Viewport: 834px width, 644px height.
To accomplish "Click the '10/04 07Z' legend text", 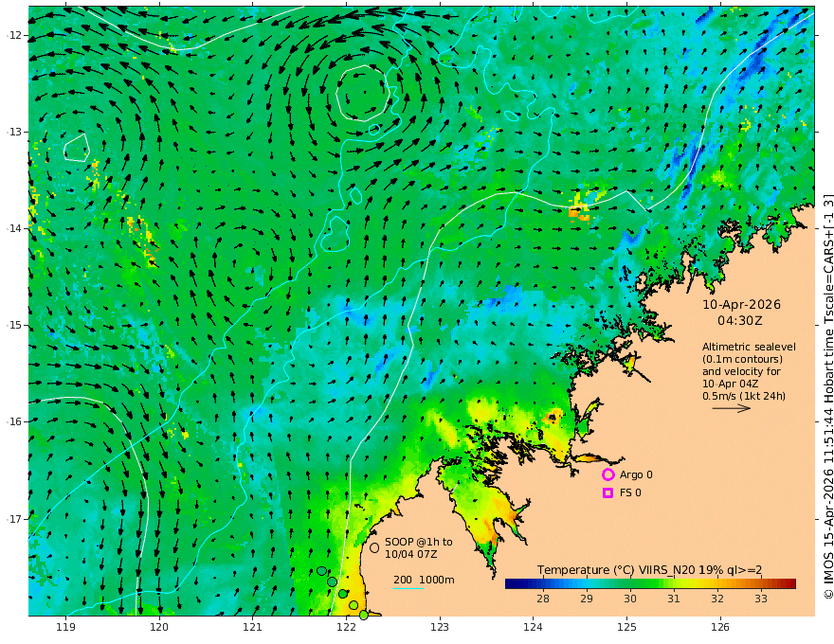I will tap(411, 554).
